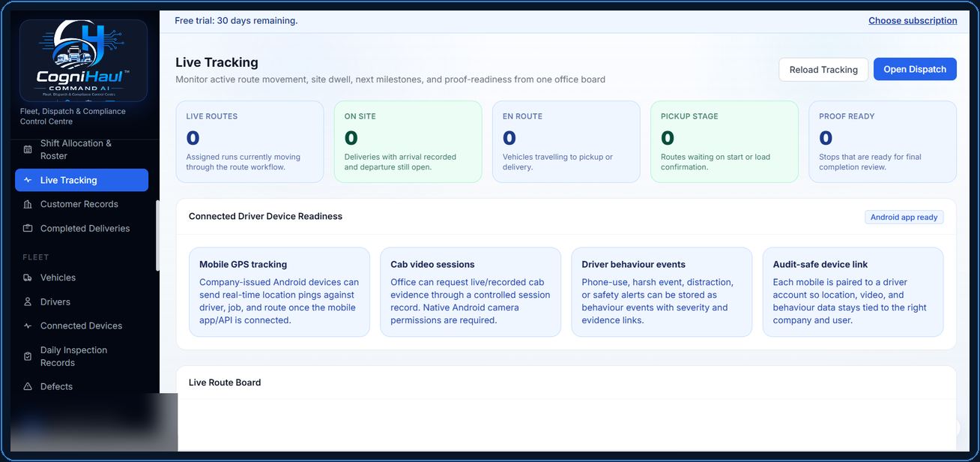980x462 pixels.
Task: Click the Live Tracking pulse icon
Action: 28,180
